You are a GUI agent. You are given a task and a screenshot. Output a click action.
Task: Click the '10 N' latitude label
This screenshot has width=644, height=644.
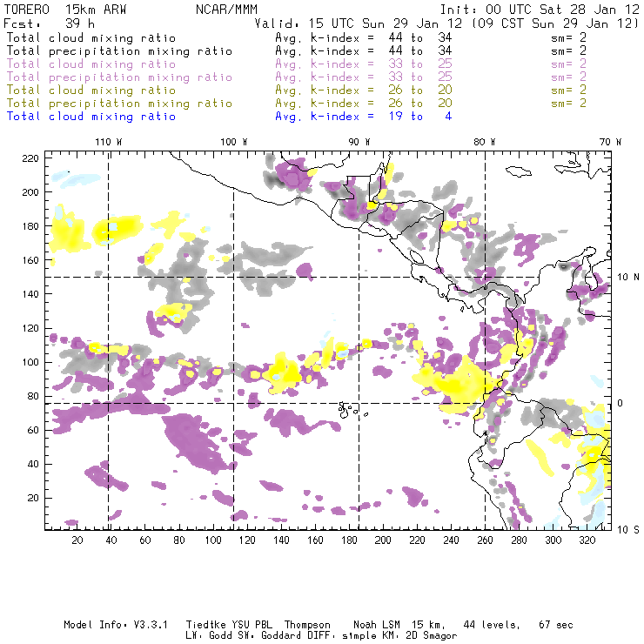[628, 278]
